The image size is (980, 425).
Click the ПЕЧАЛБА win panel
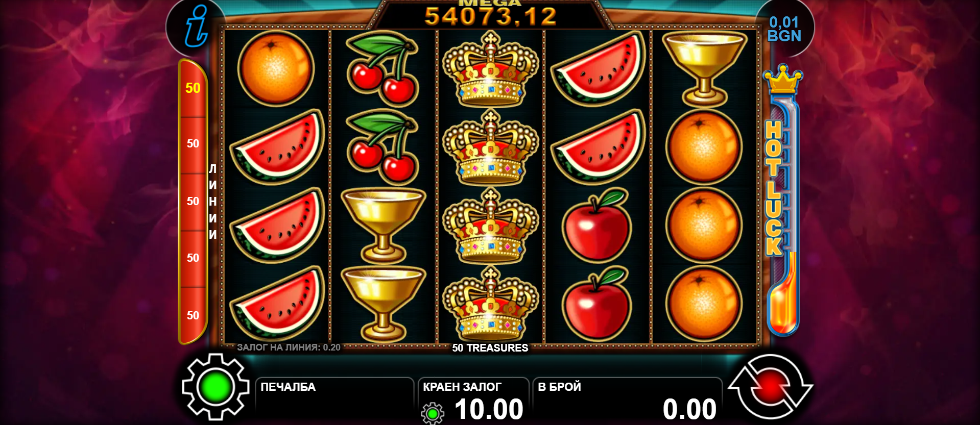click(x=334, y=401)
